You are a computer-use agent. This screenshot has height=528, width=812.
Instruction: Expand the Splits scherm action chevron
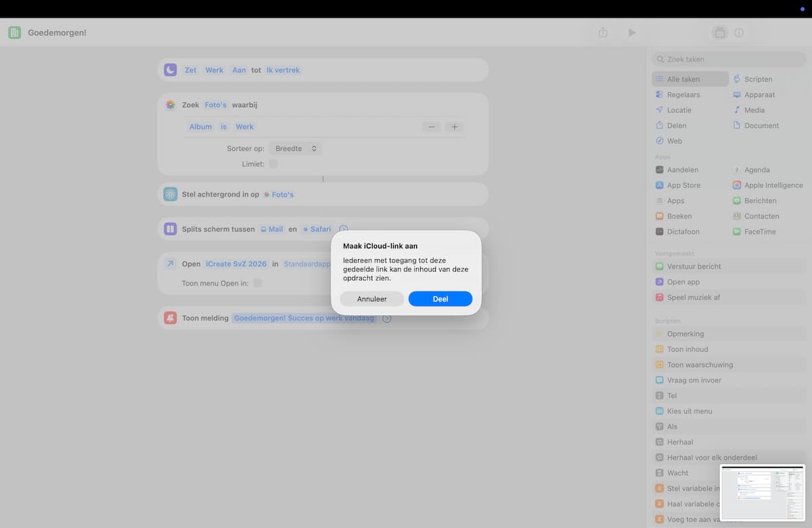[343, 229]
